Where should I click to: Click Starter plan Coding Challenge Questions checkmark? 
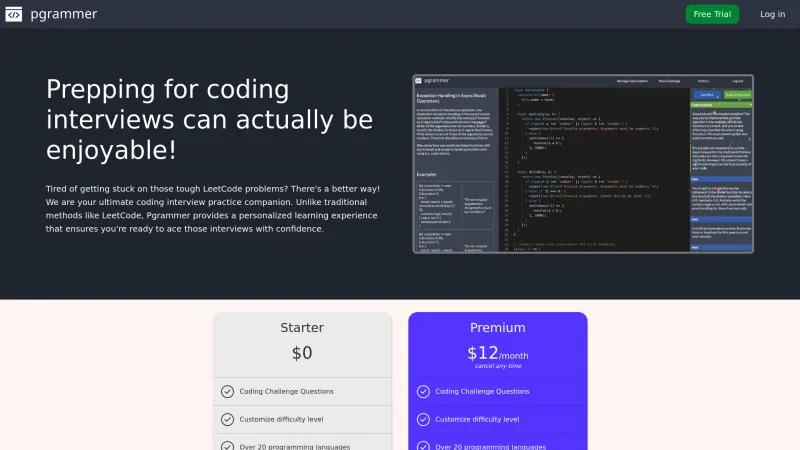click(228, 391)
